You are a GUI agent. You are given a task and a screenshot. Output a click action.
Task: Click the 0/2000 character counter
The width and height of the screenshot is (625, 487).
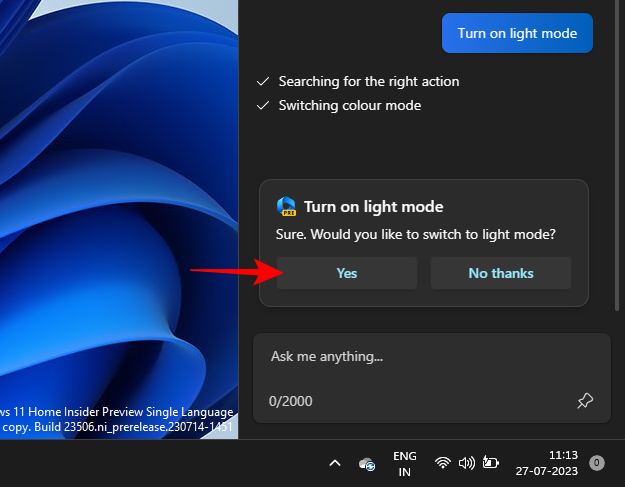pos(291,401)
